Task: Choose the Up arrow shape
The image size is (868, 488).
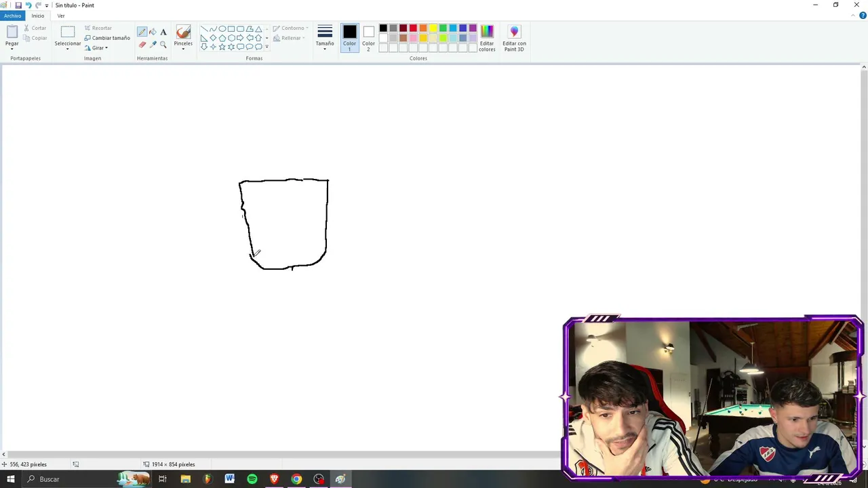Action: [258, 38]
